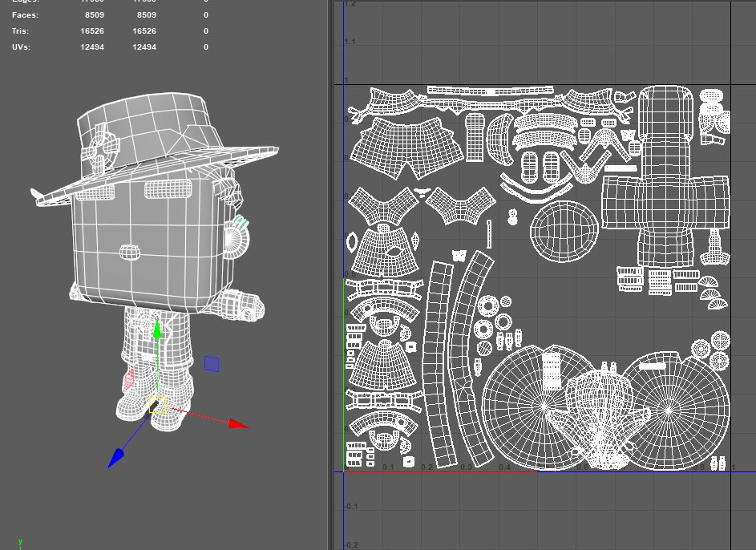Click the -0.2 label on the V axis
The image size is (756, 550).
point(351,545)
